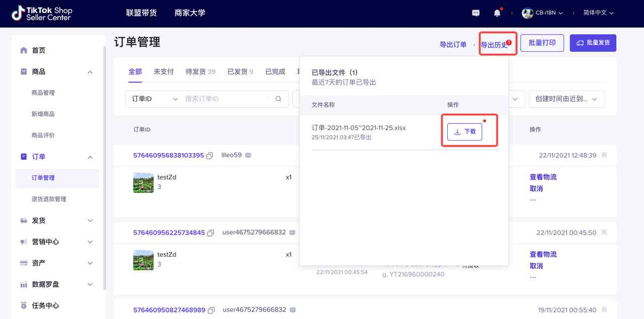
Task: Open the 订单ID search type dropdown
Action: point(154,99)
